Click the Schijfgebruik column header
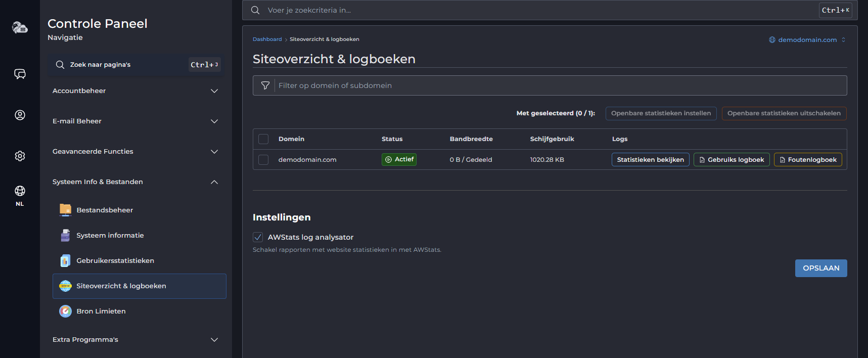The image size is (868, 358). tap(552, 139)
